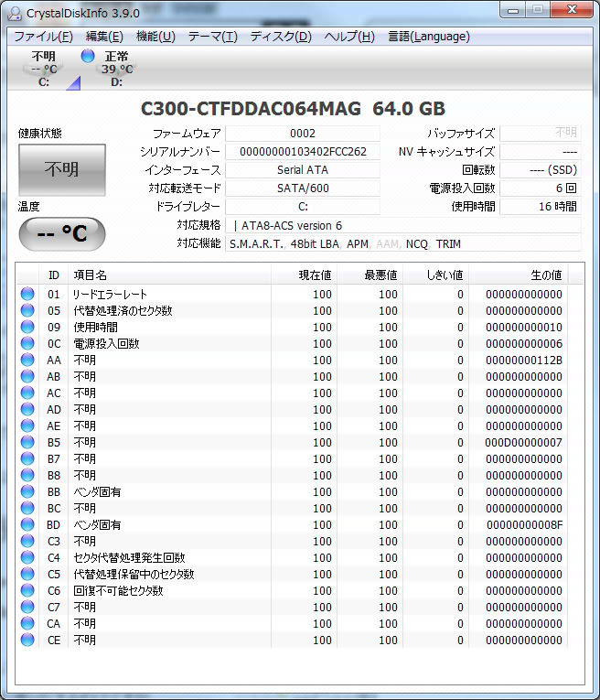
Task: Open the ヘルプ(H) menu
Action: click(x=349, y=37)
